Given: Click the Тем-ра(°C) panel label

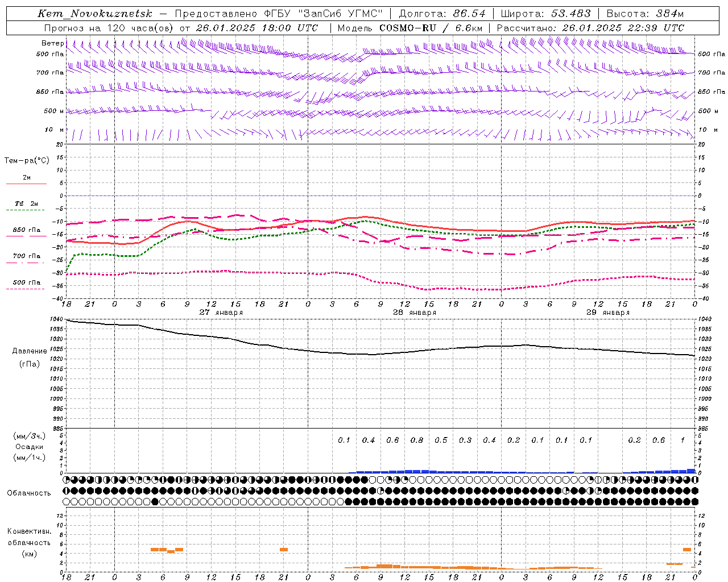Looking at the screenshot, I should pos(27,161).
